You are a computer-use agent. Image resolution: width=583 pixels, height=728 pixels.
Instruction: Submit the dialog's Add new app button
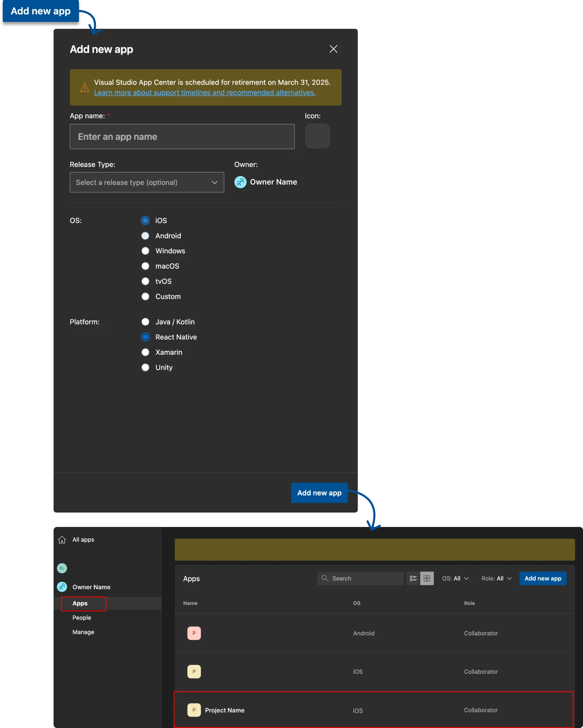click(319, 493)
